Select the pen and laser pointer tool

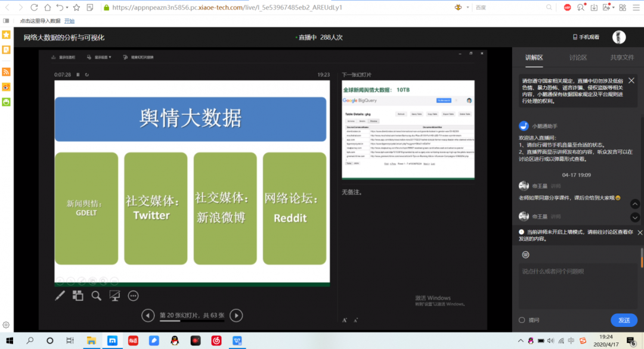pyautogui.click(x=60, y=295)
